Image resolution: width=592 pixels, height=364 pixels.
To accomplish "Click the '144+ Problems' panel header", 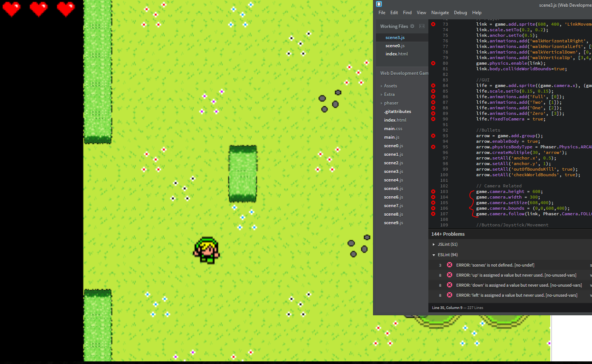I will click(x=448, y=234).
